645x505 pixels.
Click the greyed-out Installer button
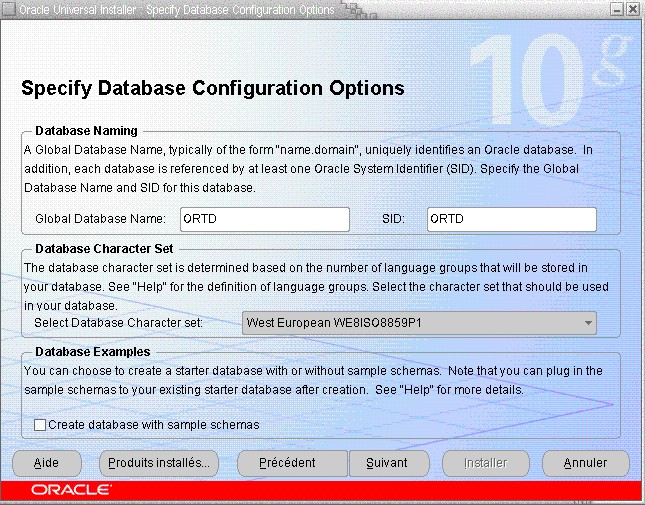tap(485, 464)
